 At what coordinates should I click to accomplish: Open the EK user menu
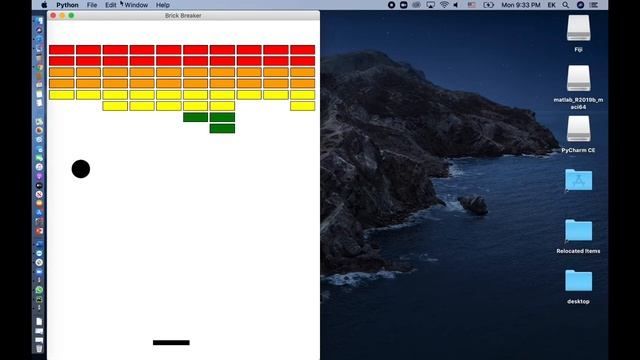[x=551, y=5]
